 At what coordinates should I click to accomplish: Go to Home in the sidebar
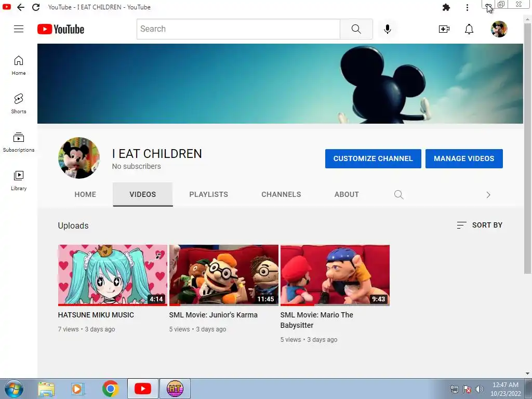coord(19,65)
